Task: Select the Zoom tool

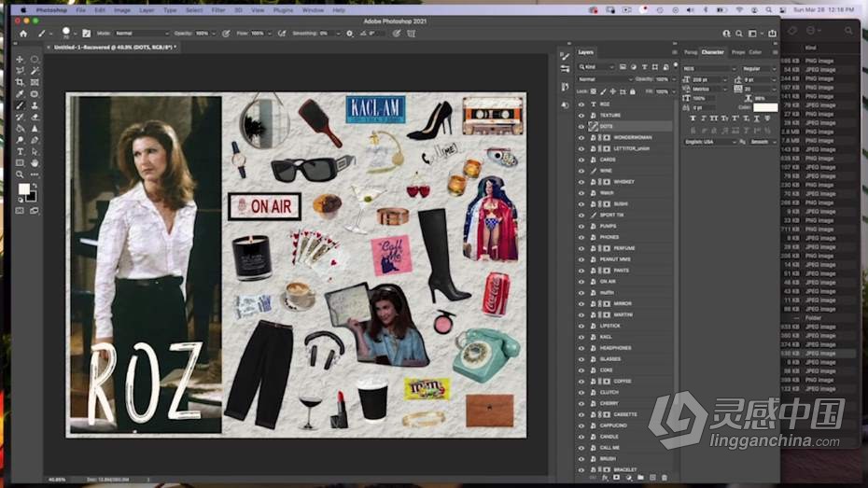Action: click(x=20, y=174)
